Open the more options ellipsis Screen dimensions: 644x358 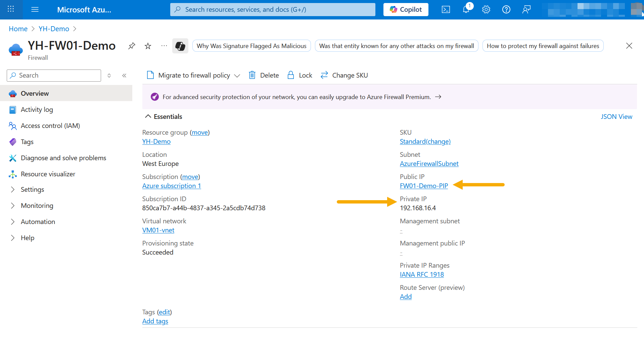[164, 46]
